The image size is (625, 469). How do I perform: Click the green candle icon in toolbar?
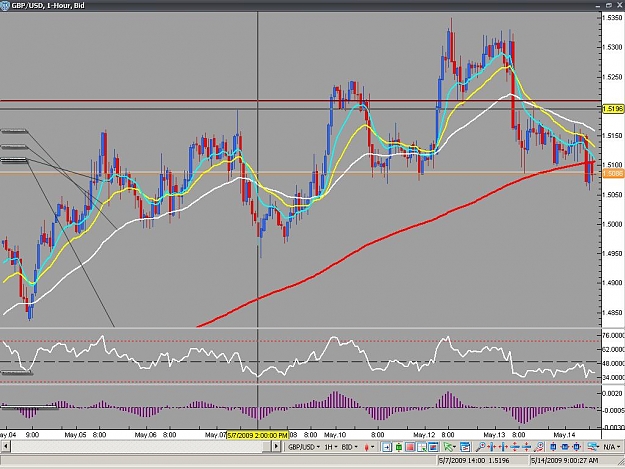pos(399,447)
